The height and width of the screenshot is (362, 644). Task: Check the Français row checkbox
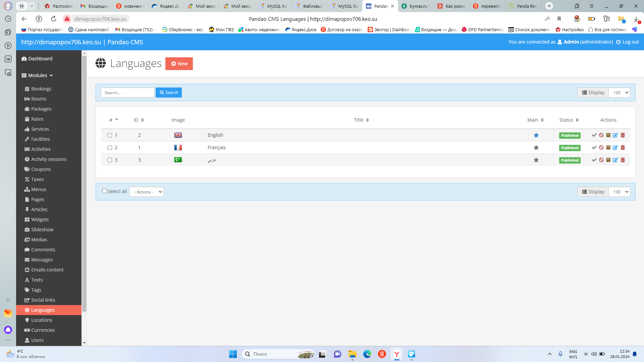(110, 148)
